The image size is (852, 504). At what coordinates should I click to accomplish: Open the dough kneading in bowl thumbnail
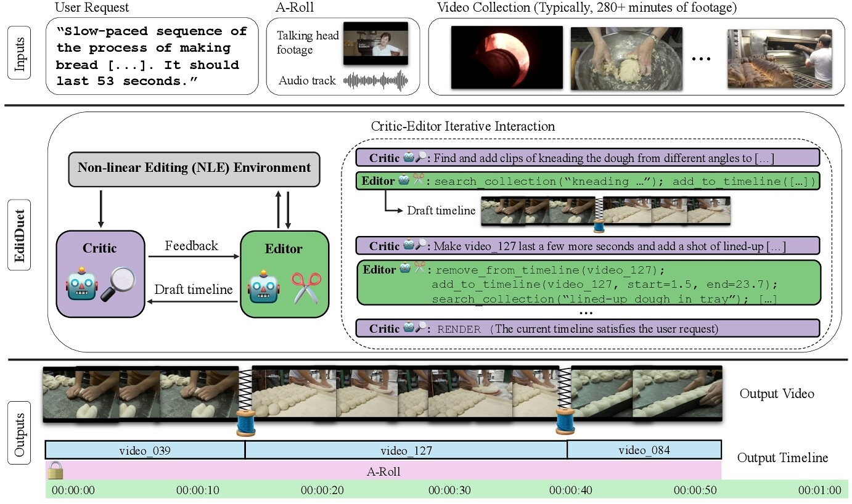click(626, 59)
